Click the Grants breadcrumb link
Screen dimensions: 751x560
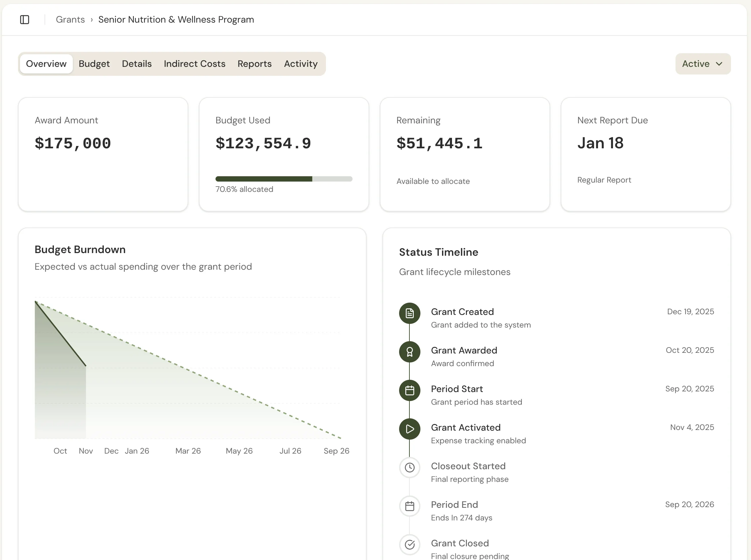(x=70, y=20)
